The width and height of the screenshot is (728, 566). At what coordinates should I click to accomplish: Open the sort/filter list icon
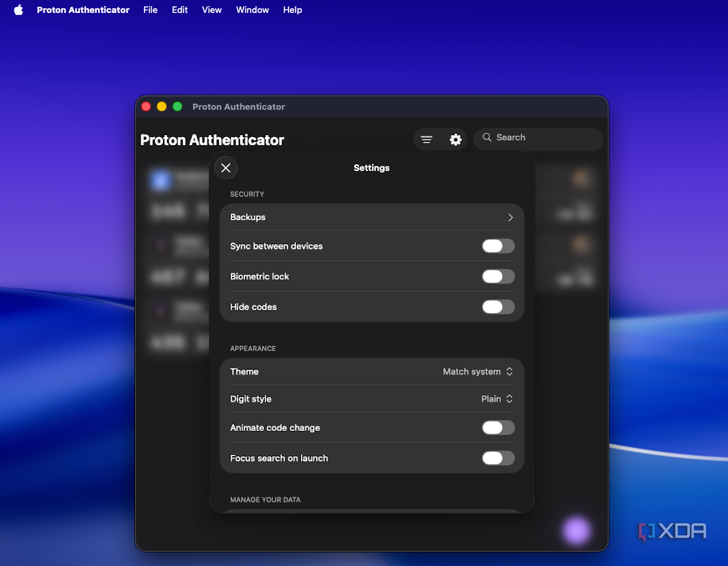coord(426,140)
